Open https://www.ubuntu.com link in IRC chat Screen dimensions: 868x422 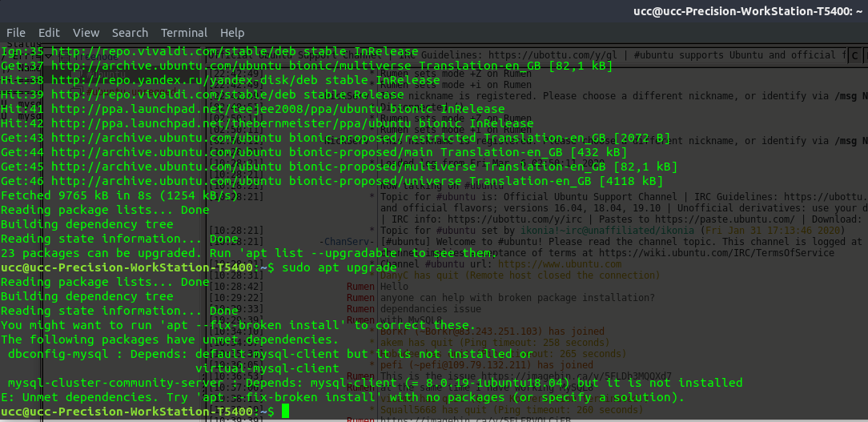tap(560, 264)
